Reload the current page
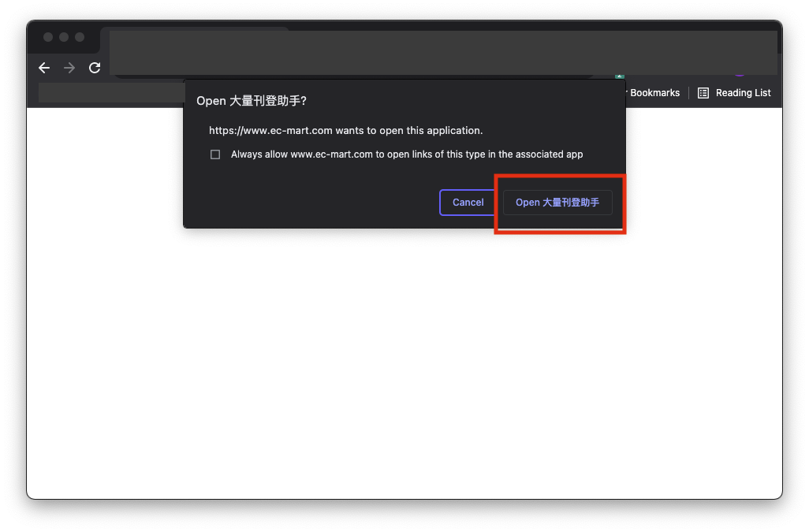 (x=95, y=68)
